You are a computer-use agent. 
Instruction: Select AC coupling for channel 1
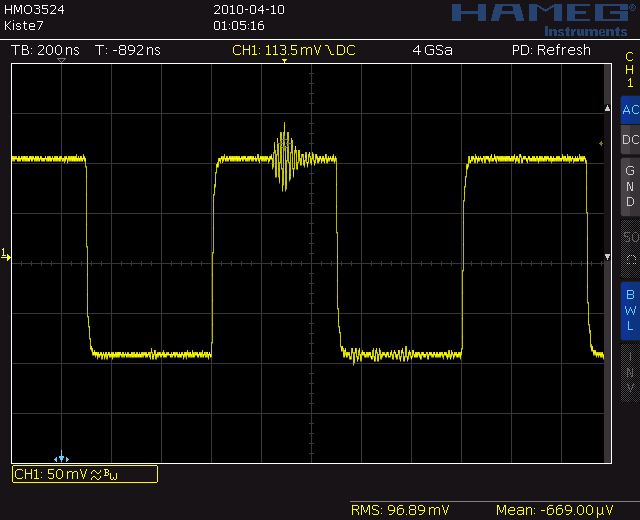[x=630, y=110]
